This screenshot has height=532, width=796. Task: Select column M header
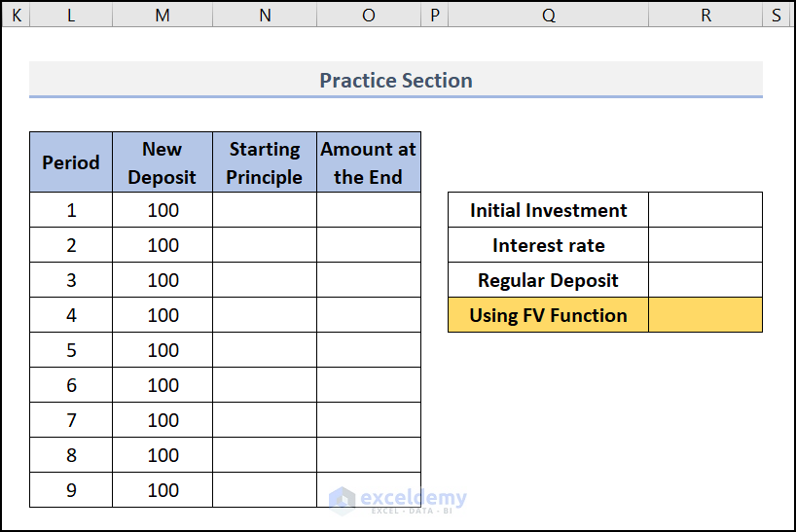click(162, 15)
